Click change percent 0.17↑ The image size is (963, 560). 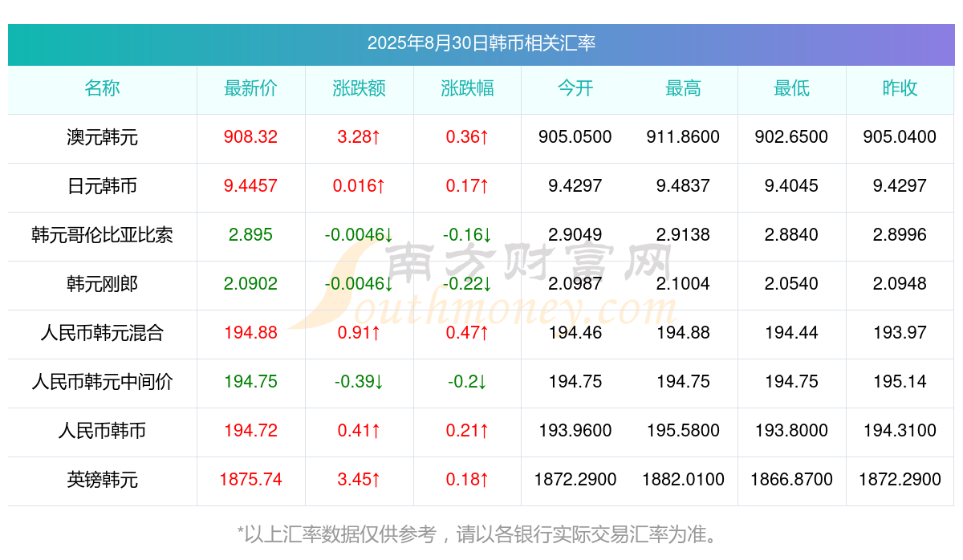[x=468, y=186]
